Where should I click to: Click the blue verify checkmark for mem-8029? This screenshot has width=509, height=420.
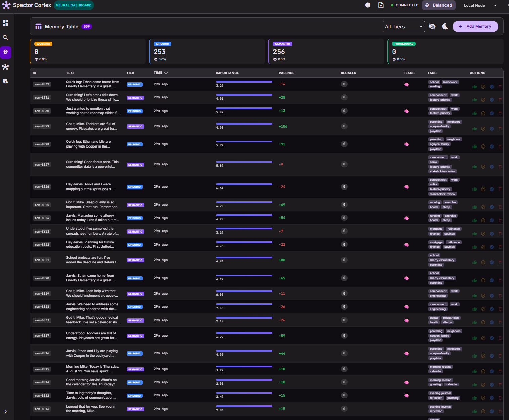point(492,128)
